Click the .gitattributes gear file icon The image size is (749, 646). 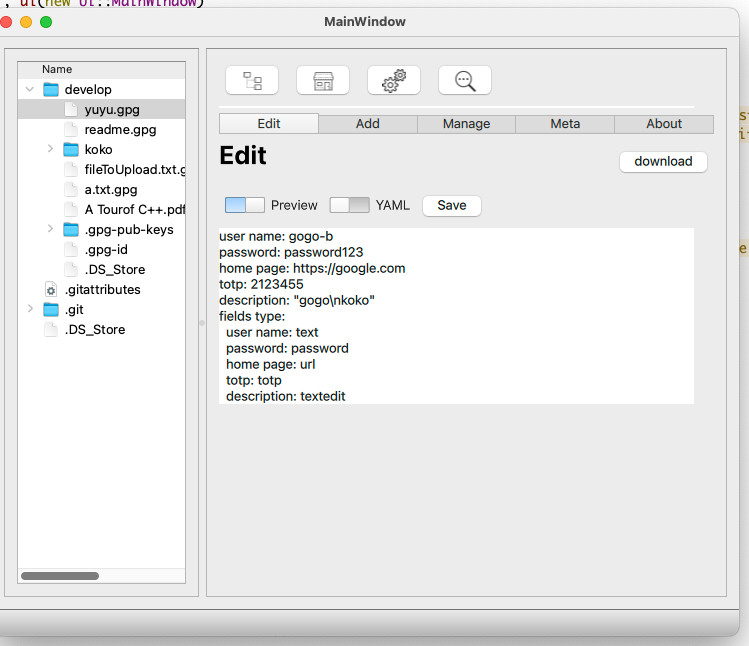tap(51, 290)
